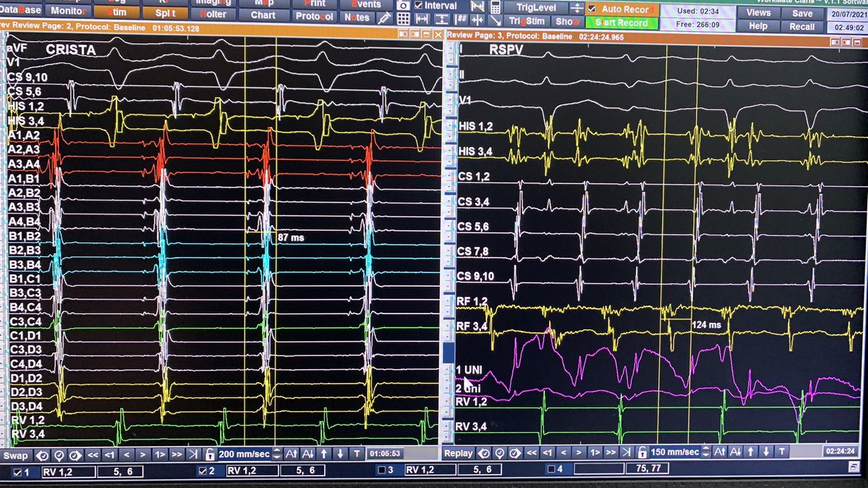
Task: Click the Help button
Action: (x=758, y=26)
